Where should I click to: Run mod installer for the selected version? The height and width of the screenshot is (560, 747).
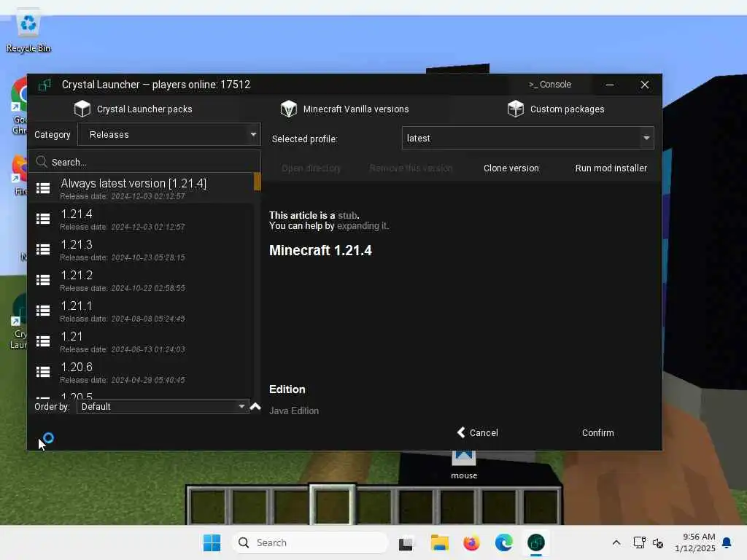pyautogui.click(x=611, y=168)
